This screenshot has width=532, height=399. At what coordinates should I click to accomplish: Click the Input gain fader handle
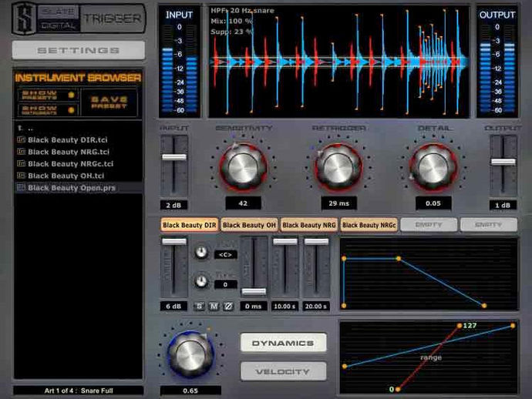(x=174, y=156)
